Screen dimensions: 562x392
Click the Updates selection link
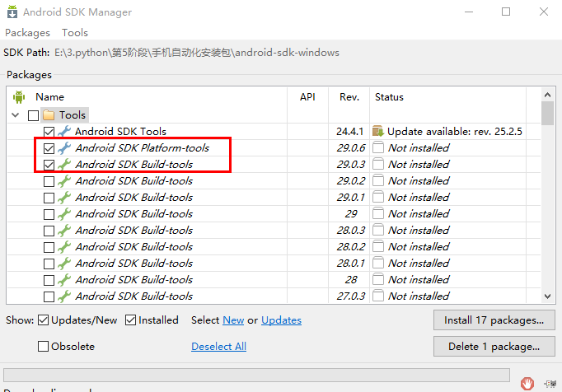tap(281, 320)
